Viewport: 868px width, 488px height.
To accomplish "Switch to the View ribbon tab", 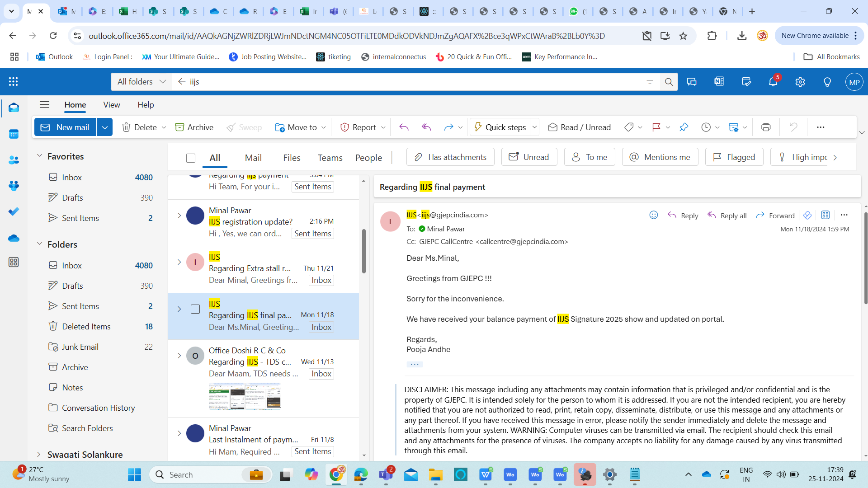I will pos(112,105).
